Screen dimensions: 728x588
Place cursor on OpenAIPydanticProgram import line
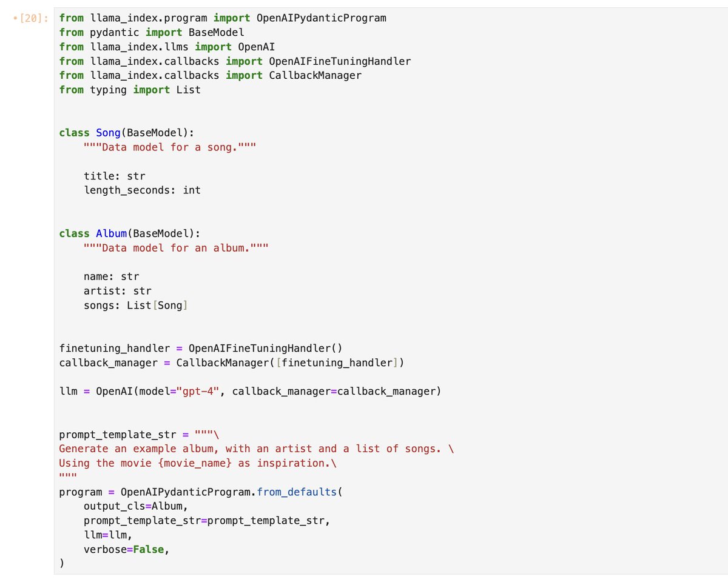[x=223, y=18]
